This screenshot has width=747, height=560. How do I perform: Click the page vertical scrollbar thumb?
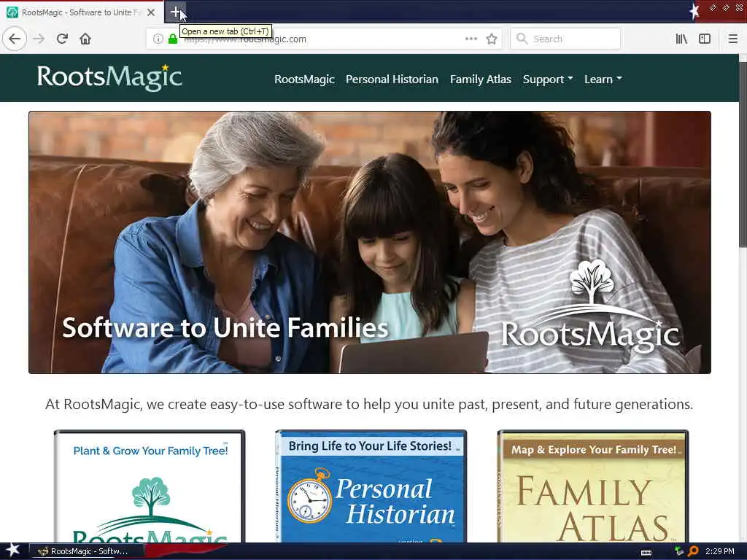[743, 154]
